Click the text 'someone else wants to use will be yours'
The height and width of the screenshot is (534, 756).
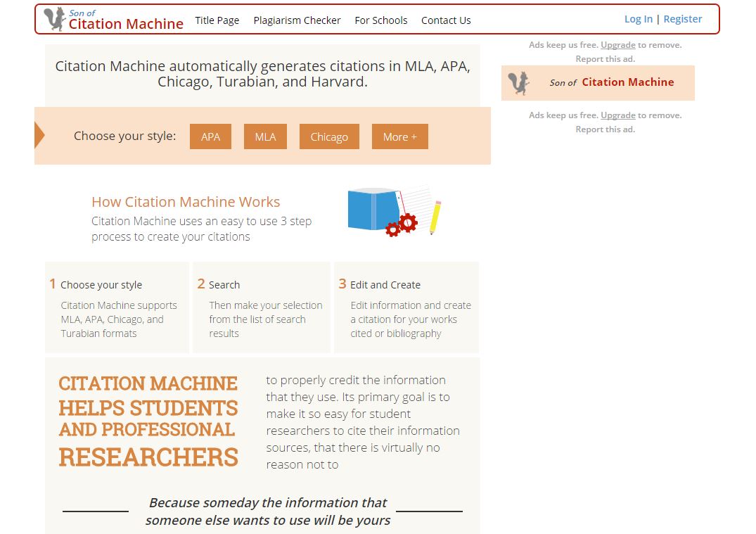point(268,520)
